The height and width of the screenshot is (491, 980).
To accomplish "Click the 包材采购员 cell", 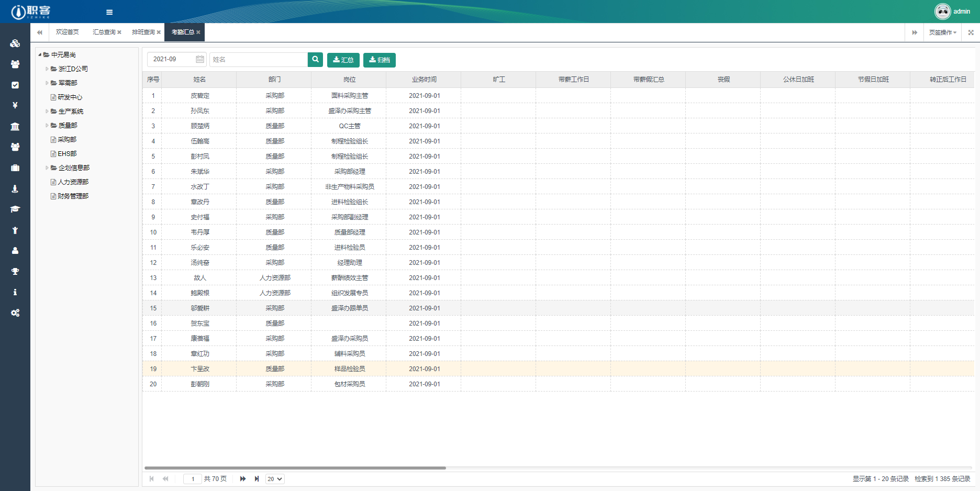I will [x=349, y=384].
